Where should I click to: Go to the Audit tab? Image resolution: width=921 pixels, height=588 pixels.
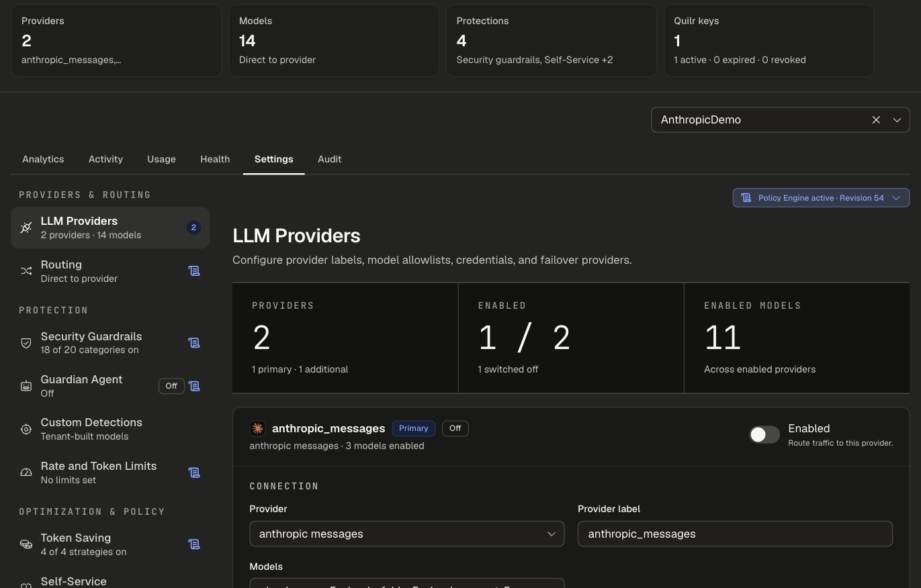(x=329, y=159)
